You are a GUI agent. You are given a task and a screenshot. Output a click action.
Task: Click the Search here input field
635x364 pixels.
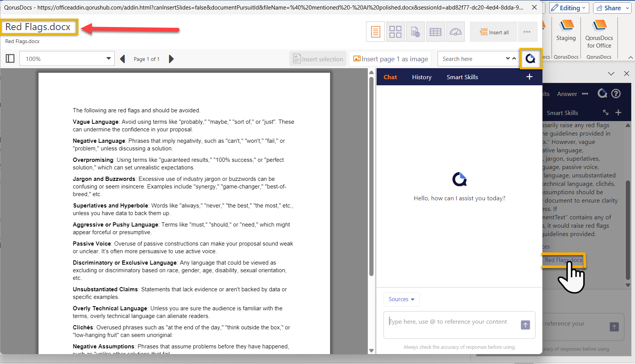click(x=471, y=59)
